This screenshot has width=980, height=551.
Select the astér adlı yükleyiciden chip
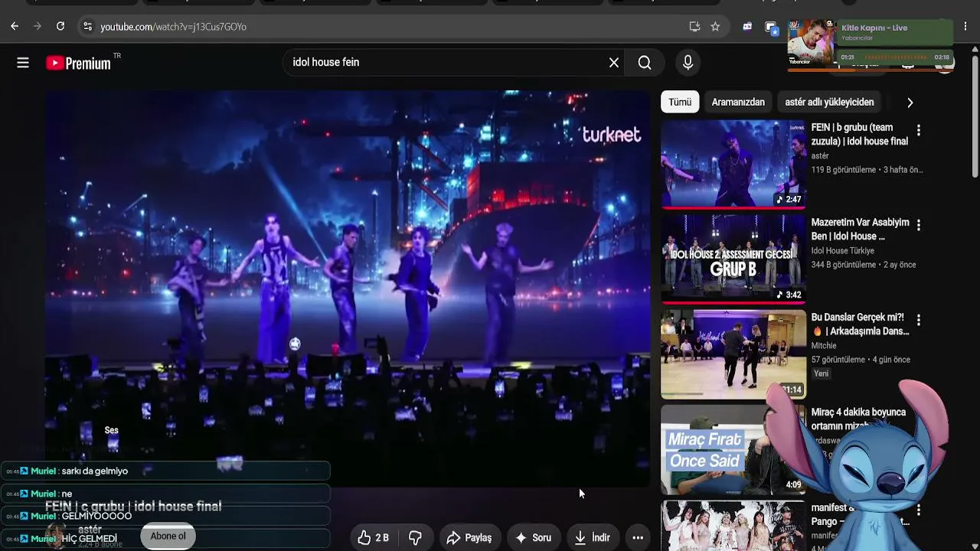829,103
